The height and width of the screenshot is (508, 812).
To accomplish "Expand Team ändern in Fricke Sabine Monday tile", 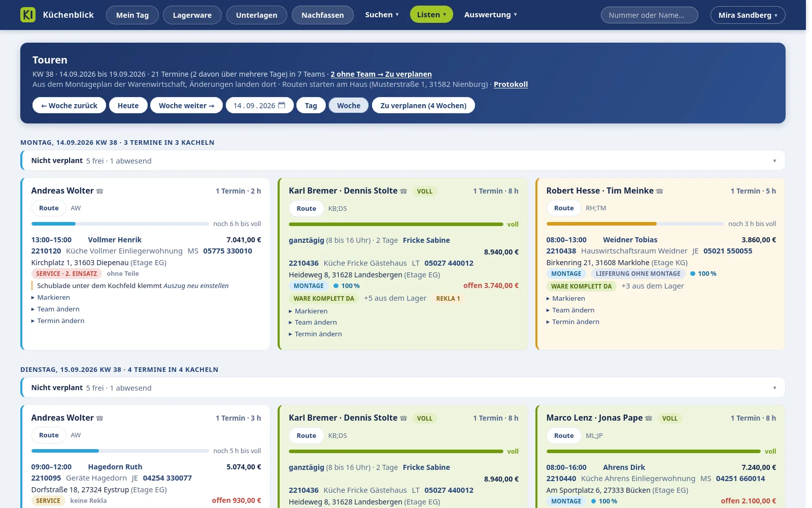I will tap(313, 323).
